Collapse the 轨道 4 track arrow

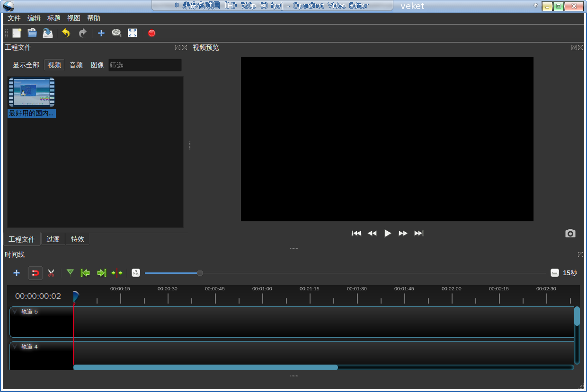[x=15, y=347]
